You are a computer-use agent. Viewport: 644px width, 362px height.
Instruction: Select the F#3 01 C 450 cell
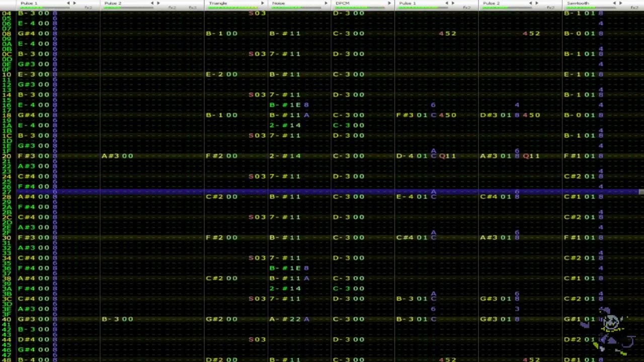tap(427, 115)
